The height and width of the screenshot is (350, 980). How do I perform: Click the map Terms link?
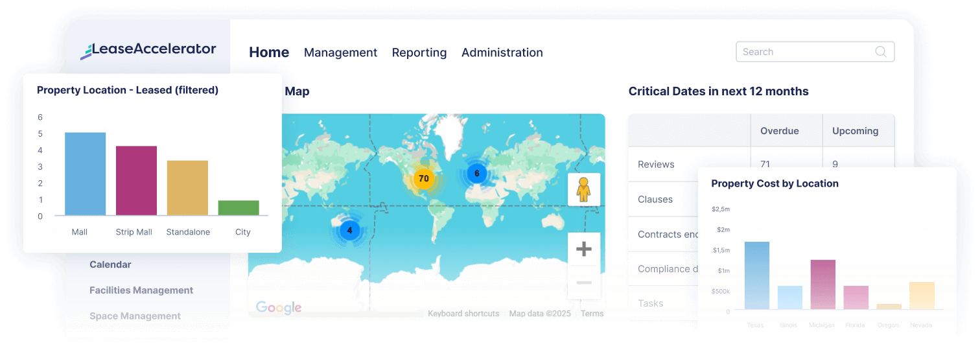click(x=592, y=314)
